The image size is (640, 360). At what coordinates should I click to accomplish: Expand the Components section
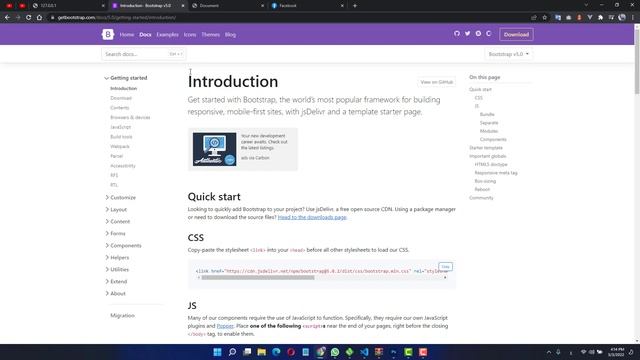[124, 246]
